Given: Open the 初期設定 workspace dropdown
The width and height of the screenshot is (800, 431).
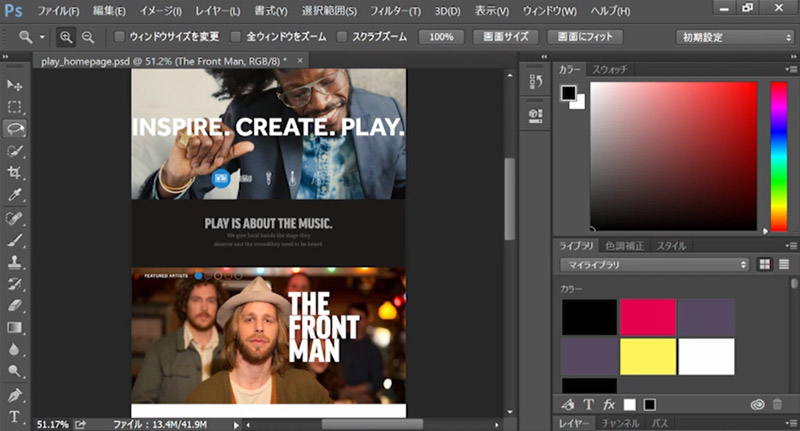Looking at the screenshot, I should (x=735, y=37).
